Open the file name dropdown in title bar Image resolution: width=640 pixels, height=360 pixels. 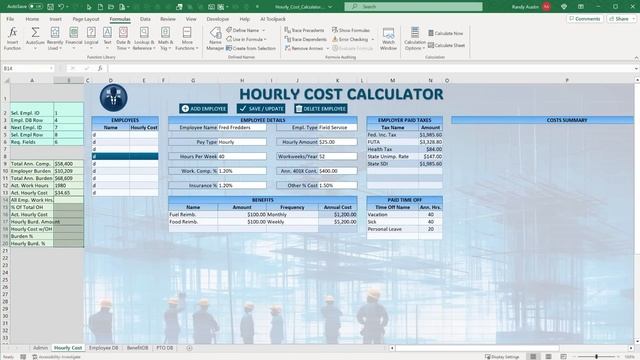pos(330,7)
